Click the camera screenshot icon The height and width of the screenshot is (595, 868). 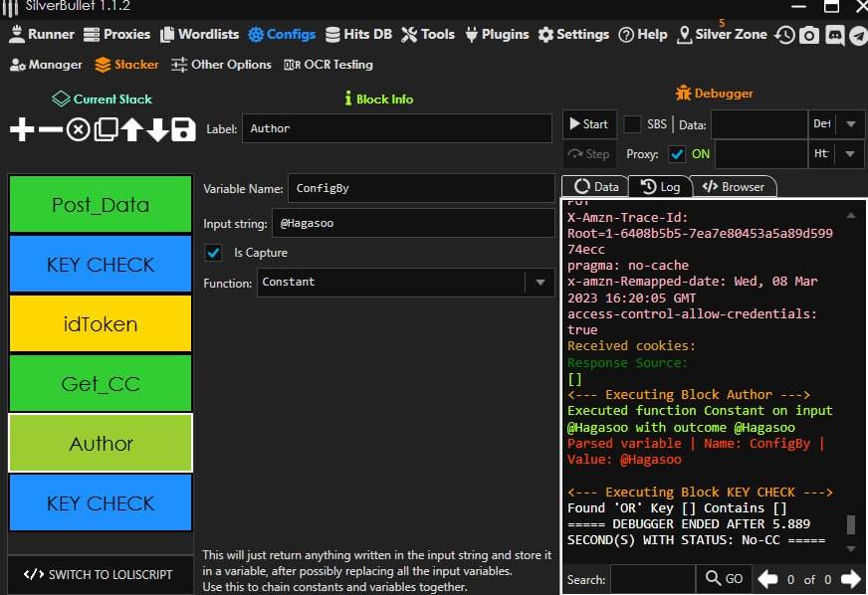click(809, 35)
